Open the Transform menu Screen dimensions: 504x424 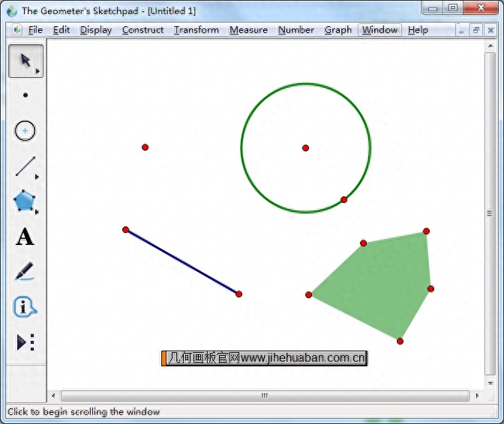tap(196, 30)
